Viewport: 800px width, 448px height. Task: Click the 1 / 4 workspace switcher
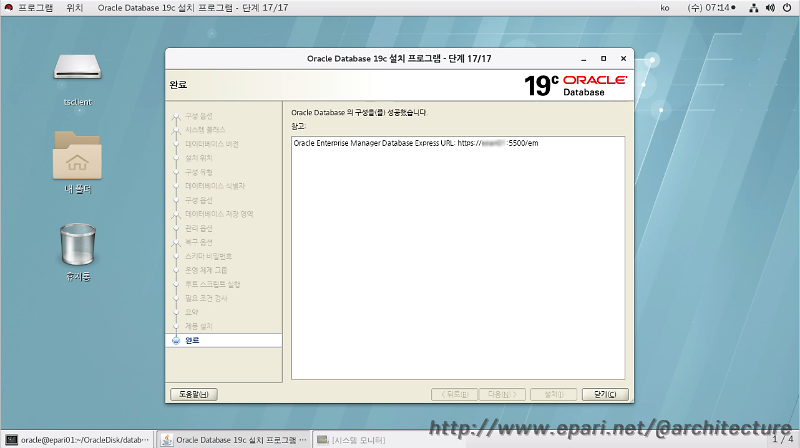pyautogui.click(x=783, y=439)
